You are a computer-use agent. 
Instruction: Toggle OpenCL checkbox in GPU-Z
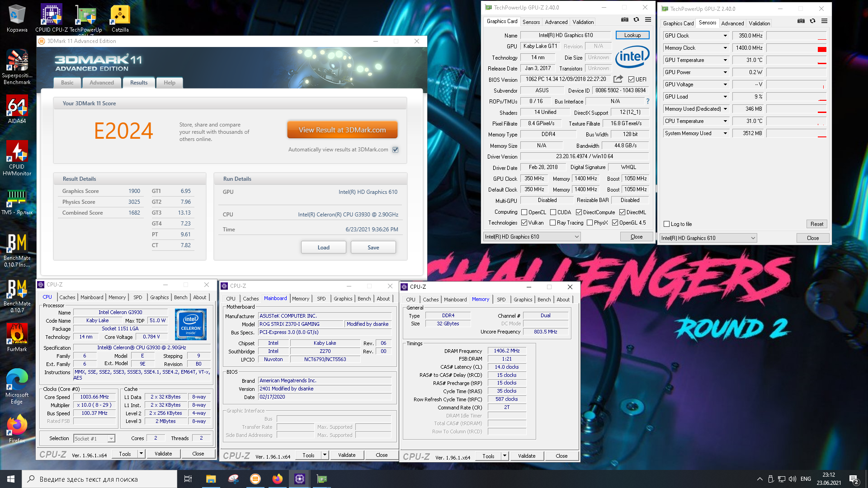tap(524, 212)
